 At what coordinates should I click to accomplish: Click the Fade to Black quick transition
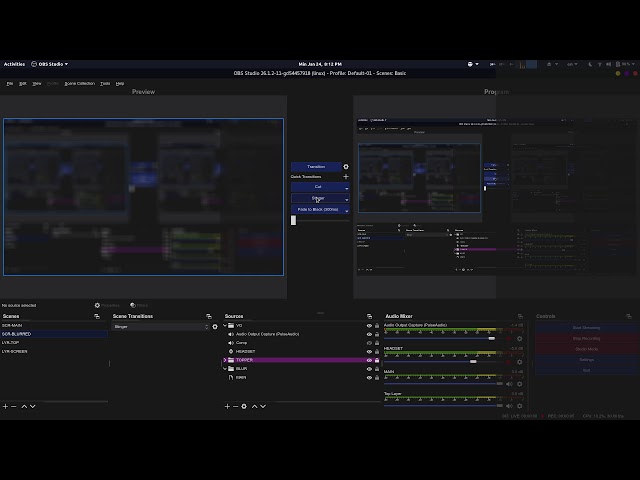click(316, 210)
